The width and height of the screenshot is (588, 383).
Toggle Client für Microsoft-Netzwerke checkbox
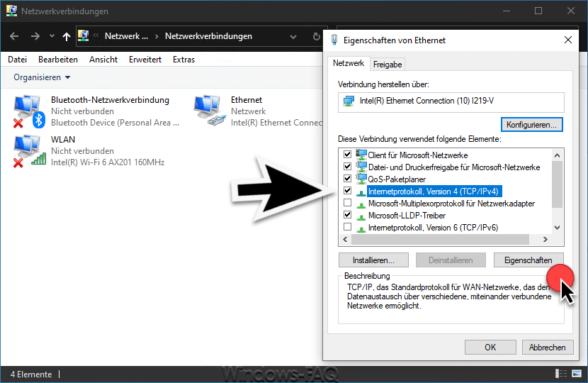[347, 155]
